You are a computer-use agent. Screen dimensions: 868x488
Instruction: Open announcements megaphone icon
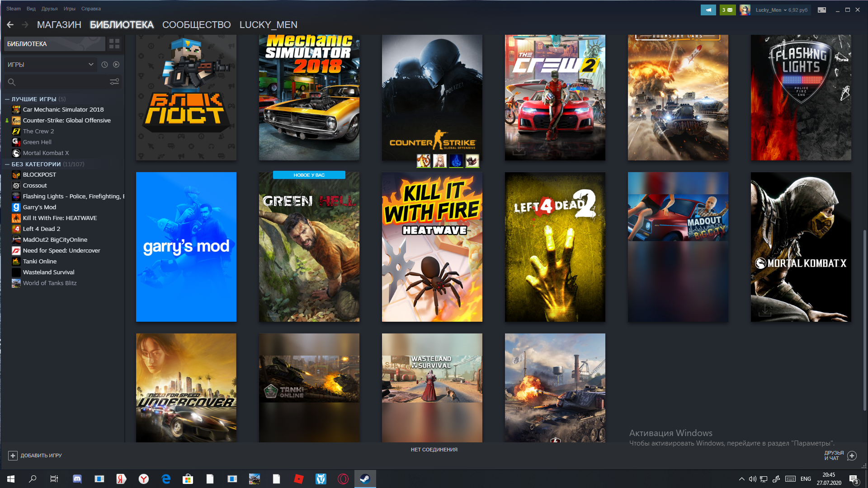708,10
